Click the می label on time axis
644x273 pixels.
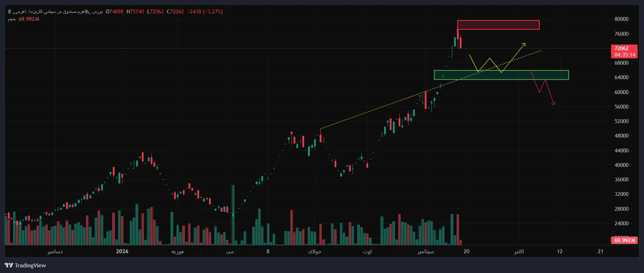[x=230, y=251]
